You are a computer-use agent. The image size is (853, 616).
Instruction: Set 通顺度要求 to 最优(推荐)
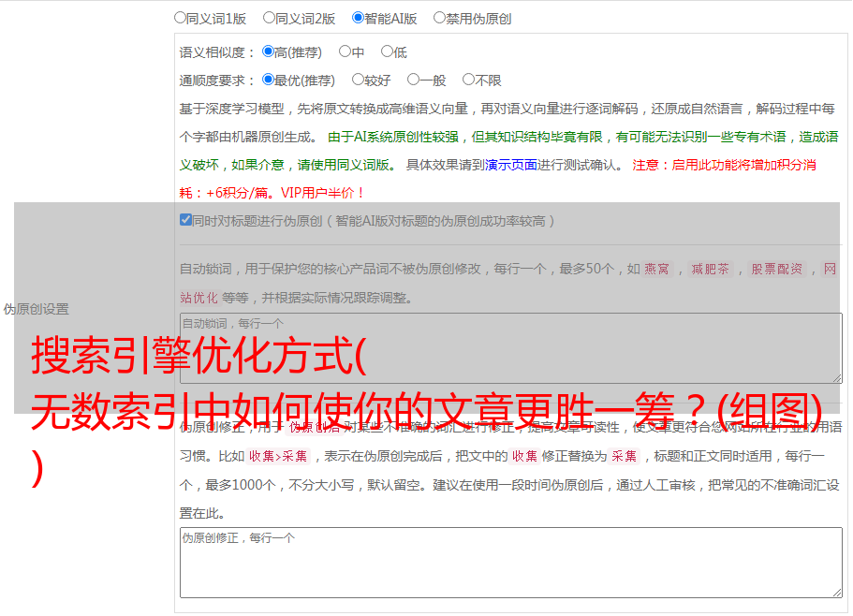click(268, 80)
